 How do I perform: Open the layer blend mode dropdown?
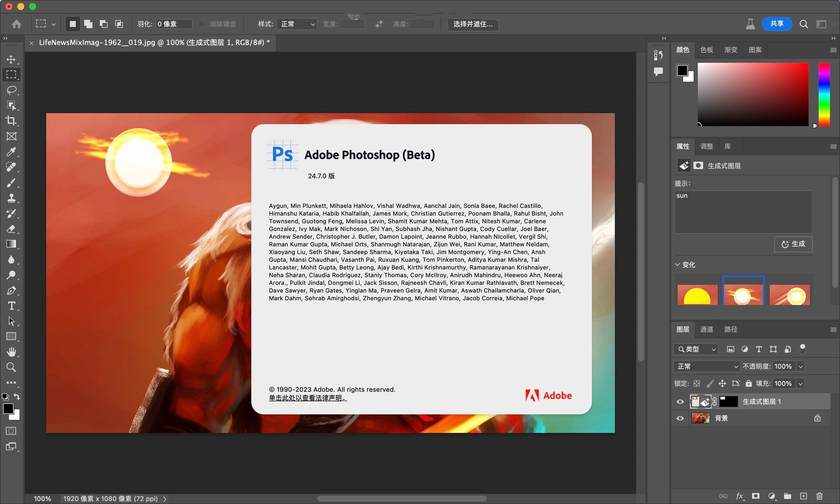pos(707,366)
